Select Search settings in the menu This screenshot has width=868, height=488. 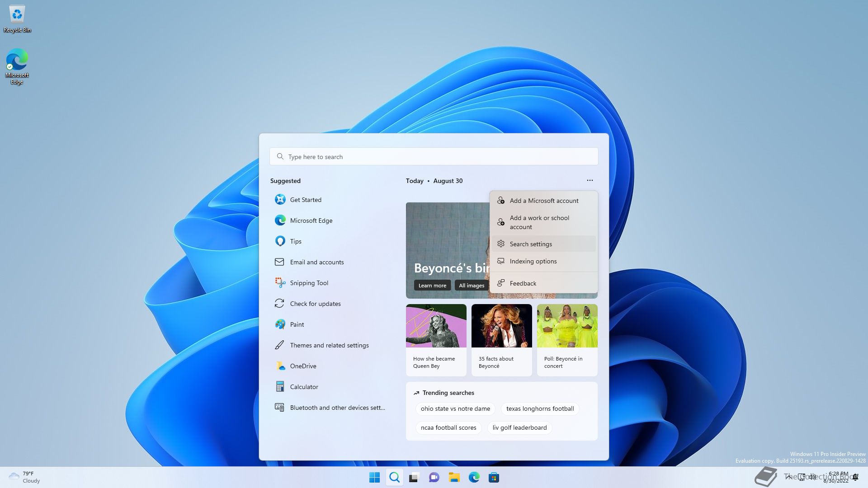pyautogui.click(x=543, y=244)
